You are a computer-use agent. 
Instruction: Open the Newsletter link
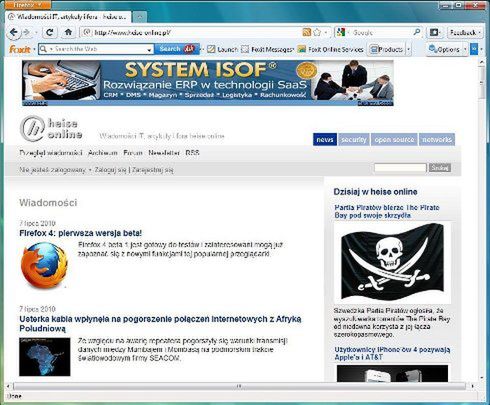[x=164, y=153]
